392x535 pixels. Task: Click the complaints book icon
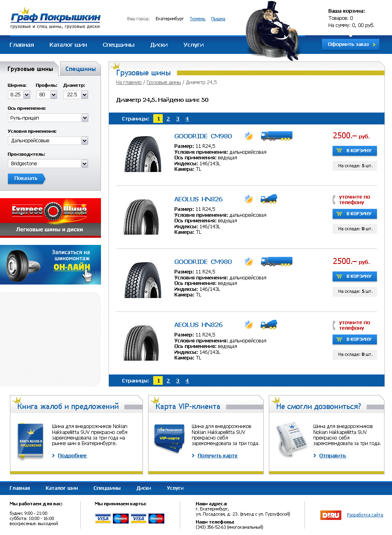30,441
